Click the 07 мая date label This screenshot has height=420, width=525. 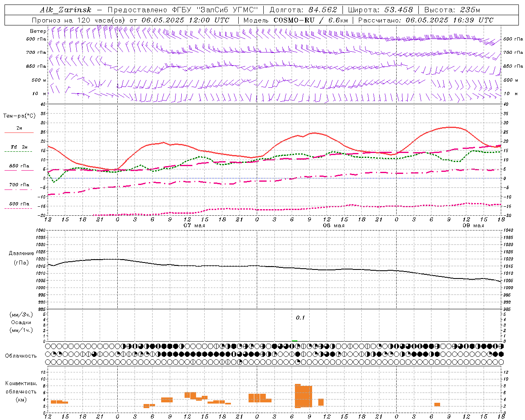194,226
